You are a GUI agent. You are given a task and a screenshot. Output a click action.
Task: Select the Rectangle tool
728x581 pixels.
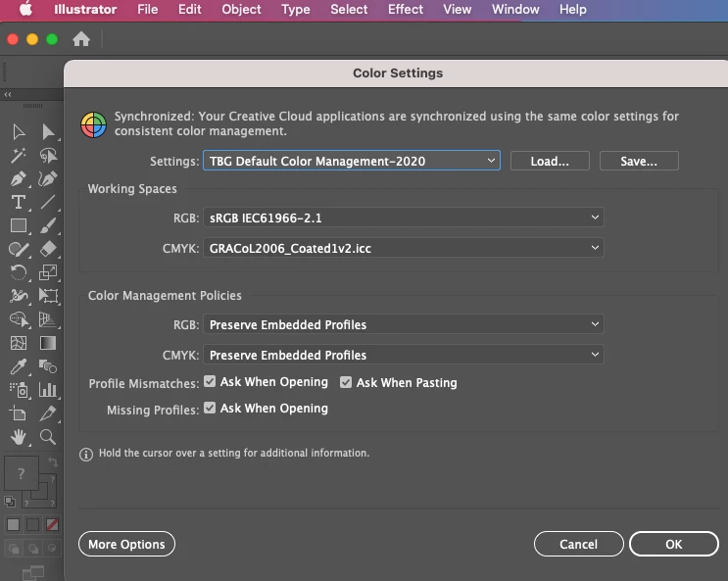[x=19, y=225]
